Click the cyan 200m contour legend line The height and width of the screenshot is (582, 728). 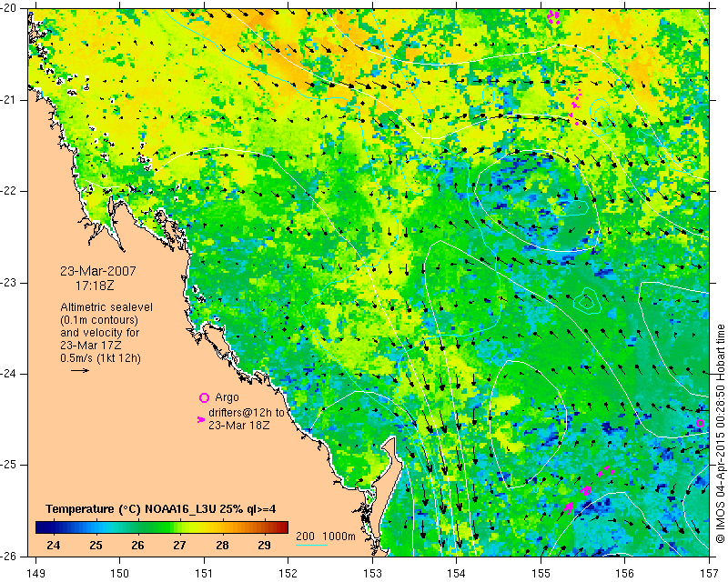pos(311,545)
